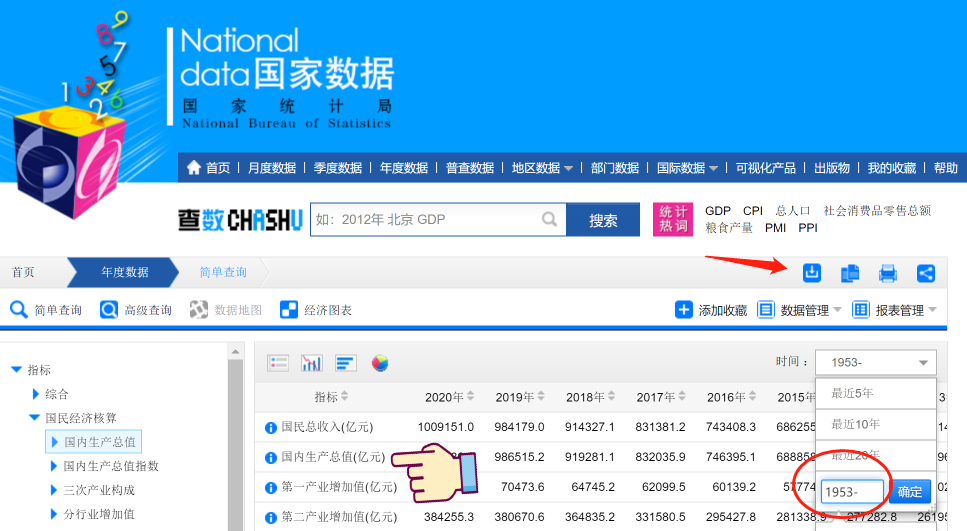The image size is (967, 531).
Task: Sort table by 指标 column
Action: (344, 396)
